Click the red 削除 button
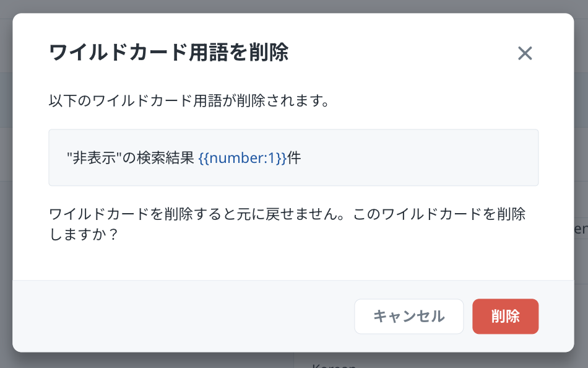Screen dimensions: 588x368 pyautogui.click(x=505, y=317)
